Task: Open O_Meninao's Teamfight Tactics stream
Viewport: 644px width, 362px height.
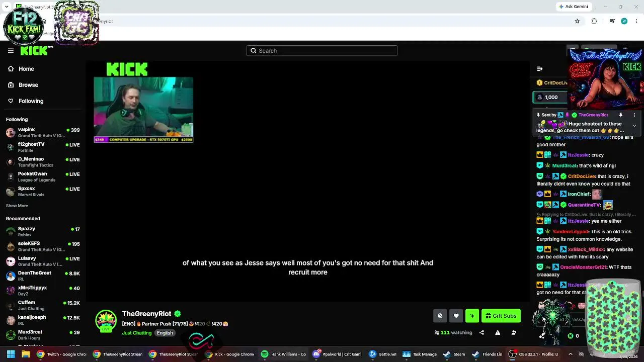Action: coord(43,162)
